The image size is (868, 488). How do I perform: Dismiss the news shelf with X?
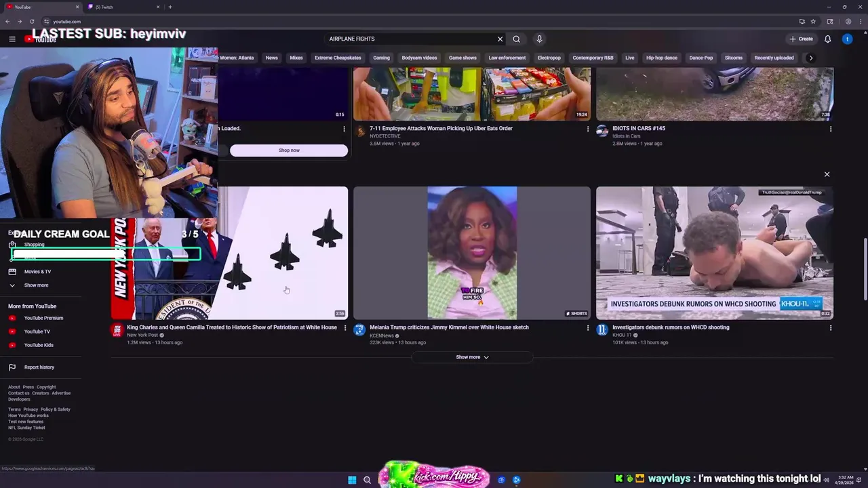827,174
